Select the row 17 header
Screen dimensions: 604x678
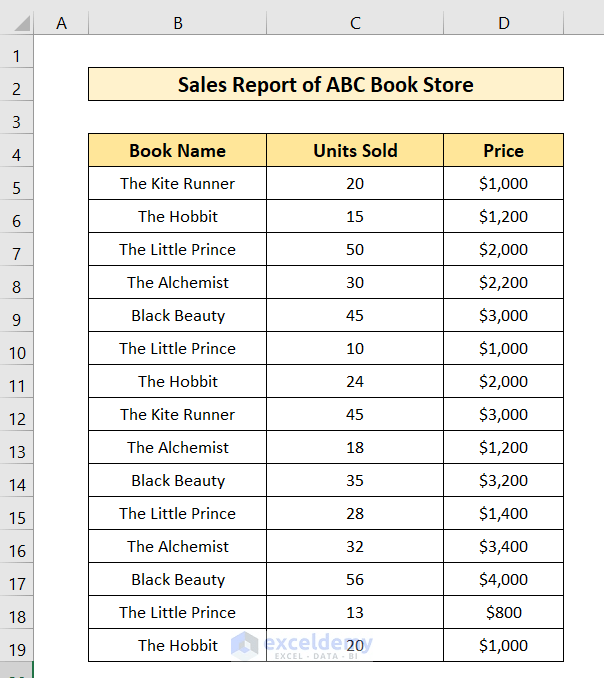pos(17,584)
